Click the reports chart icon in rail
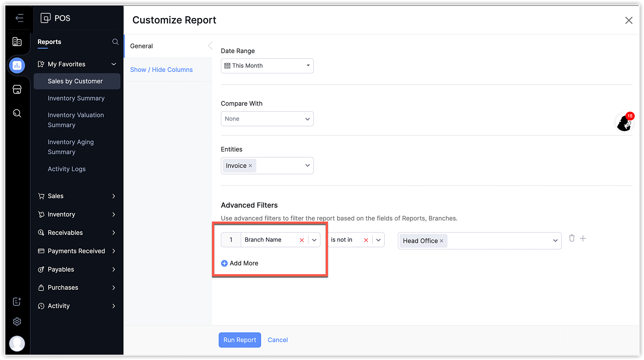This screenshot has width=644, height=360. pyautogui.click(x=17, y=66)
